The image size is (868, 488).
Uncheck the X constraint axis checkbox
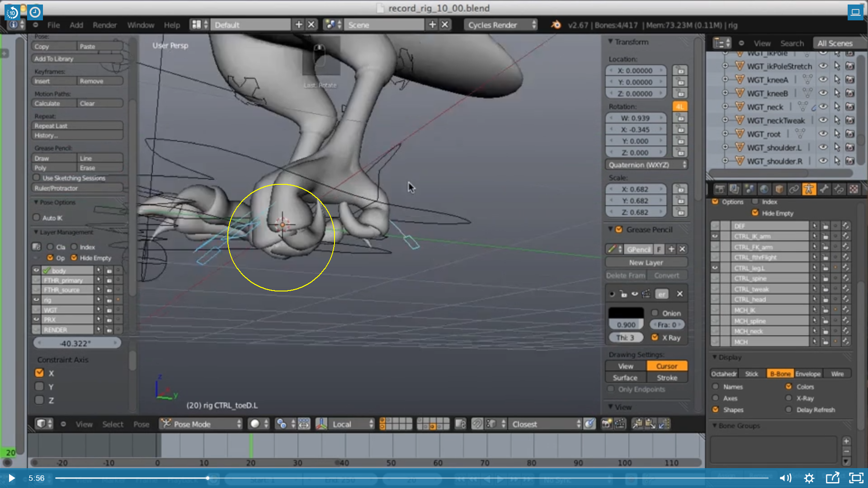coord(39,373)
